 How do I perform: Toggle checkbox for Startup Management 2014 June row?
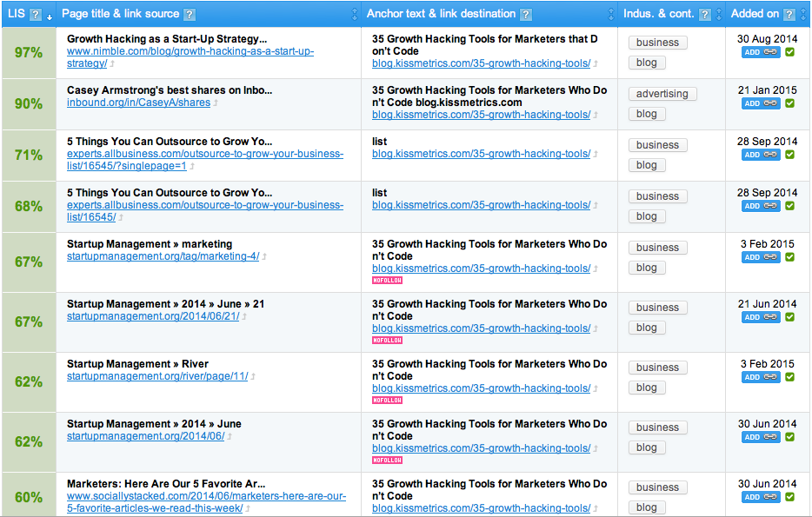pos(789,437)
